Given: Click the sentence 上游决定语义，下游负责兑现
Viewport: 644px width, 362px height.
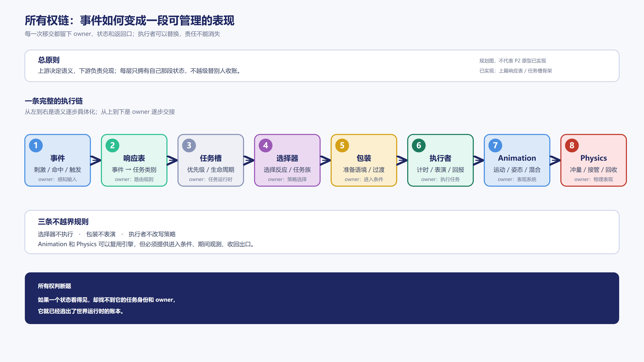Looking at the screenshot, I should pyautogui.click(x=139, y=71).
